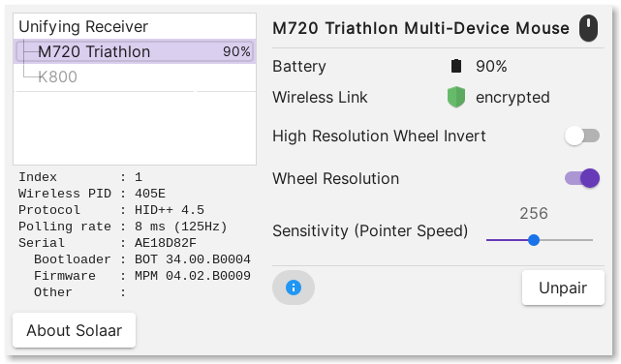Click the mouse device icon in header
This screenshot has height=364, width=621.
pos(588,28)
